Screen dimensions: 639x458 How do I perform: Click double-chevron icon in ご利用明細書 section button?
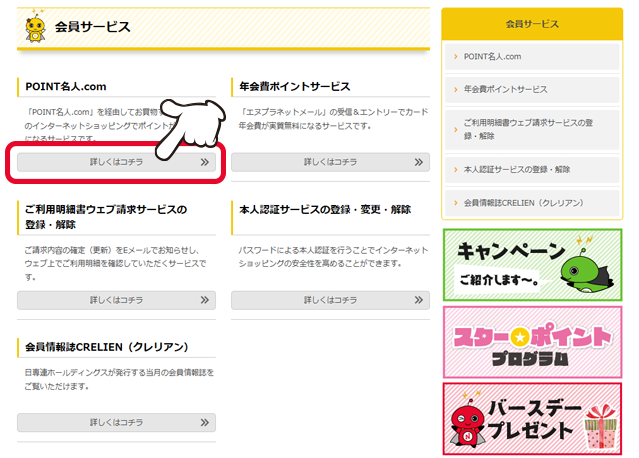pos(205,300)
